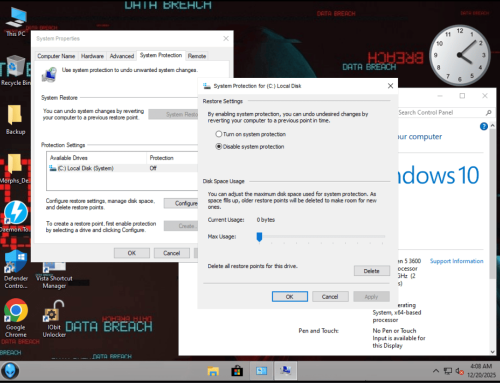Click the Control Panel scroll up arrow
The width and height of the screenshot is (500, 383).
492,126
